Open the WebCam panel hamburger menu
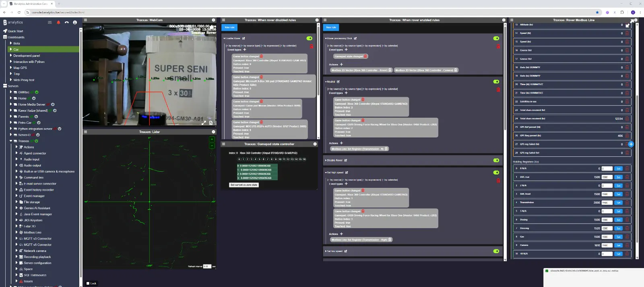The width and height of the screenshot is (644, 287). point(85,20)
